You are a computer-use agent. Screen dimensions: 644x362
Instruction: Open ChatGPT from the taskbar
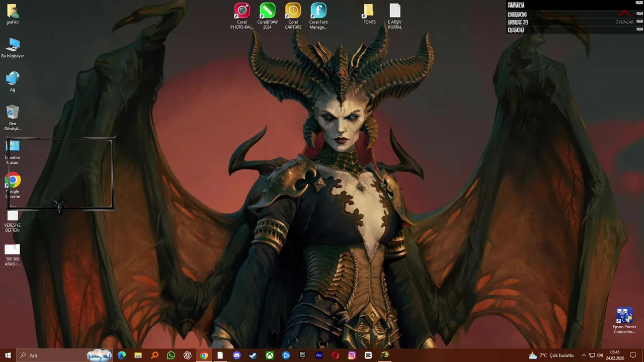click(x=188, y=355)
